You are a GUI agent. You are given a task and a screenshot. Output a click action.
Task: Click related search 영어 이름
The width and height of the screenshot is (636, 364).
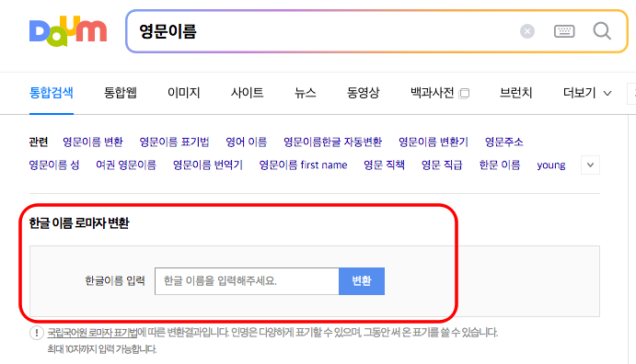[246, 142]
